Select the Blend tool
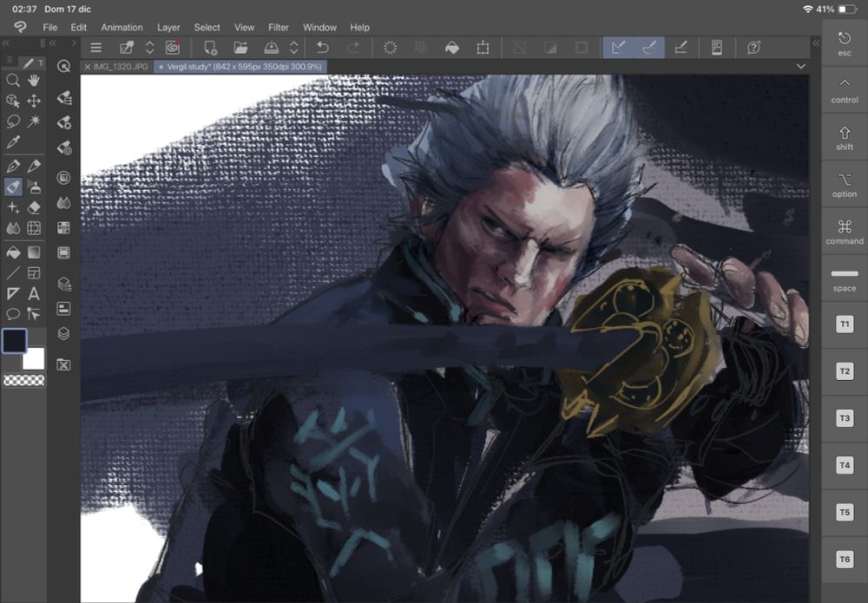Screen dimensions: 868x603 [x=13, y=228]
